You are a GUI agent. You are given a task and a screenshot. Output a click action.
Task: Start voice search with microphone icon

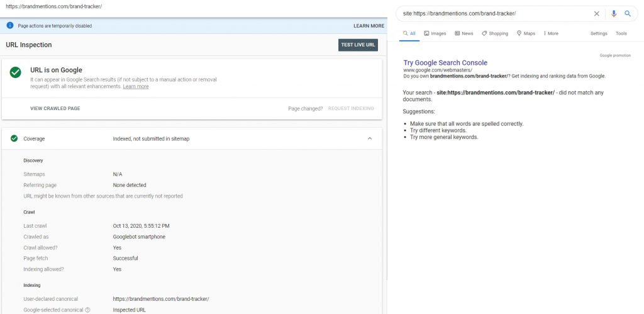[x=614, y=14]
